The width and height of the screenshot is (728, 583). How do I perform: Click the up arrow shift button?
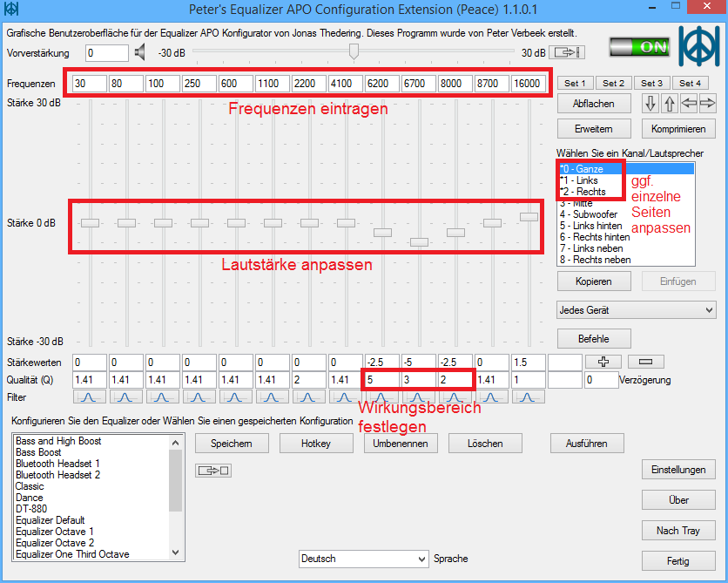[x=669, y=103]
